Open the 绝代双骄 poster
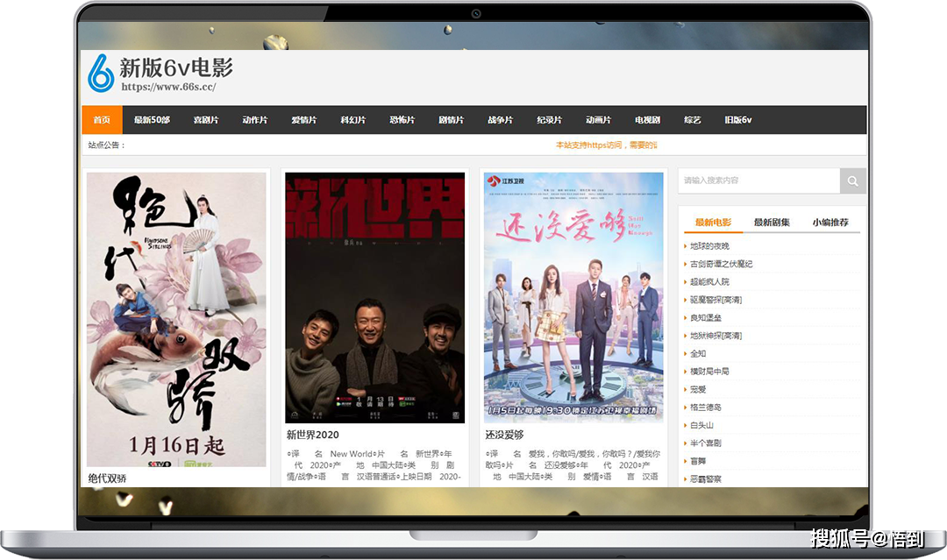This screenshot has width=947, height=560. click(x=176, y=319)
